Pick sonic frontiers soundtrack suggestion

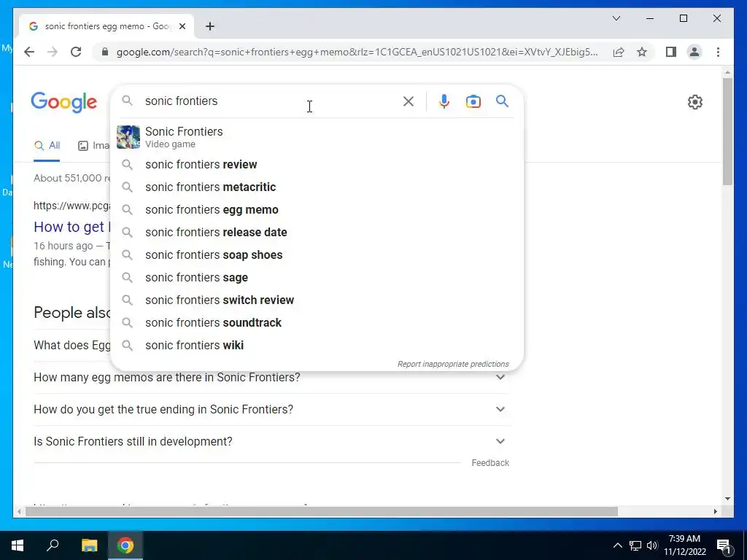(317, 322)
